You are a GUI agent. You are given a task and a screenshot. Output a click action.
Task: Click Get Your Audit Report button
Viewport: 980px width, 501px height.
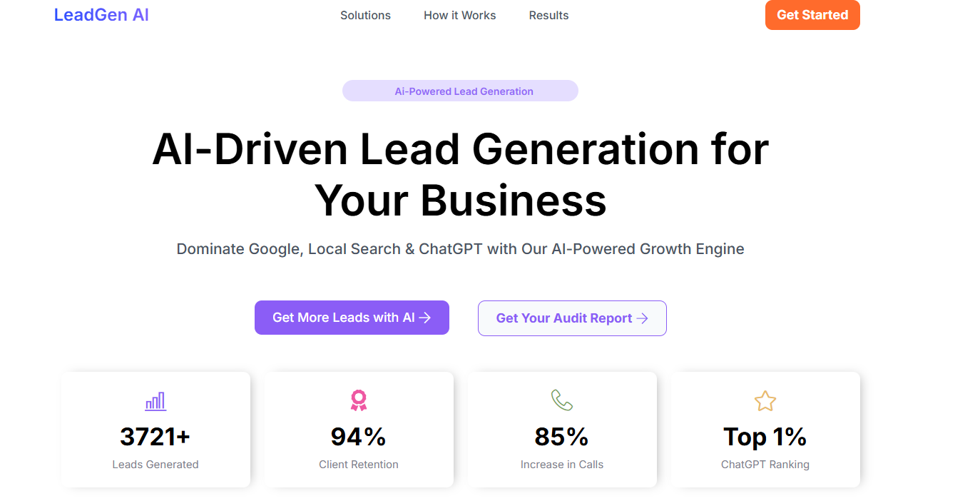coord(563,318)
